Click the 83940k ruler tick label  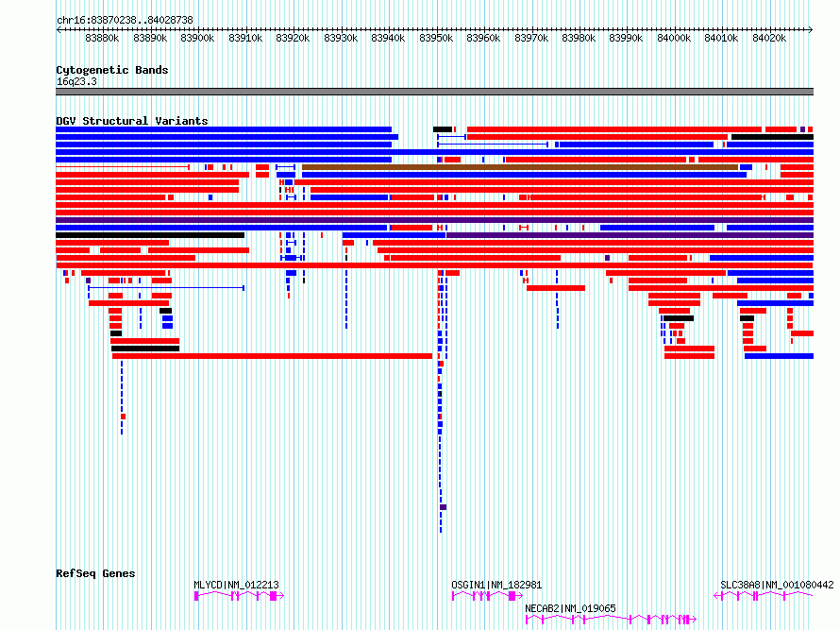(x=389, y=38)
